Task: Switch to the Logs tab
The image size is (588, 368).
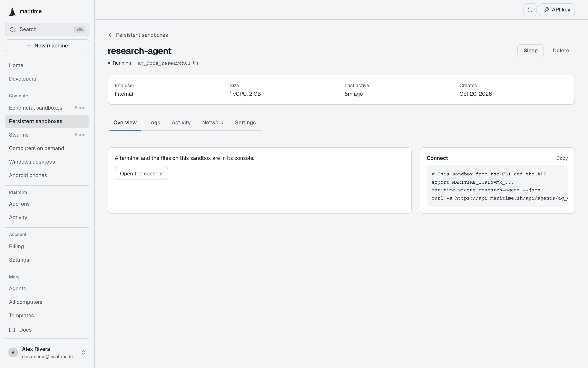Action: [154, 122]
